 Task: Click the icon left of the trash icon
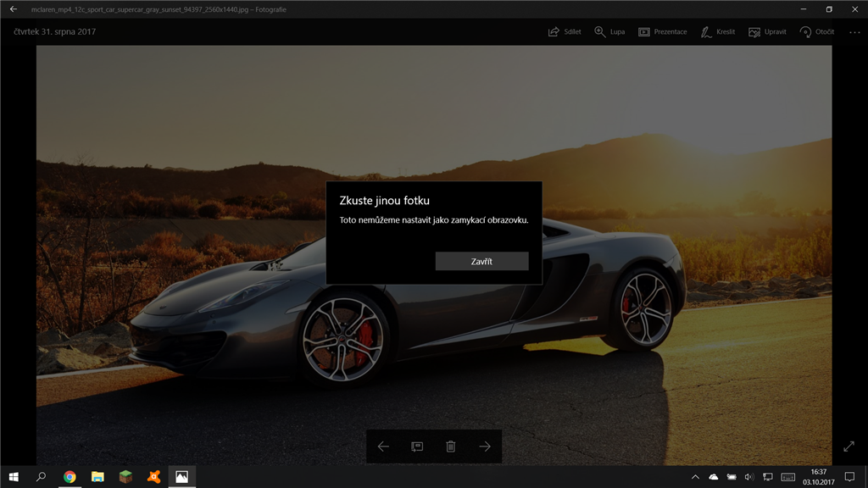click(x=417, y=446)
